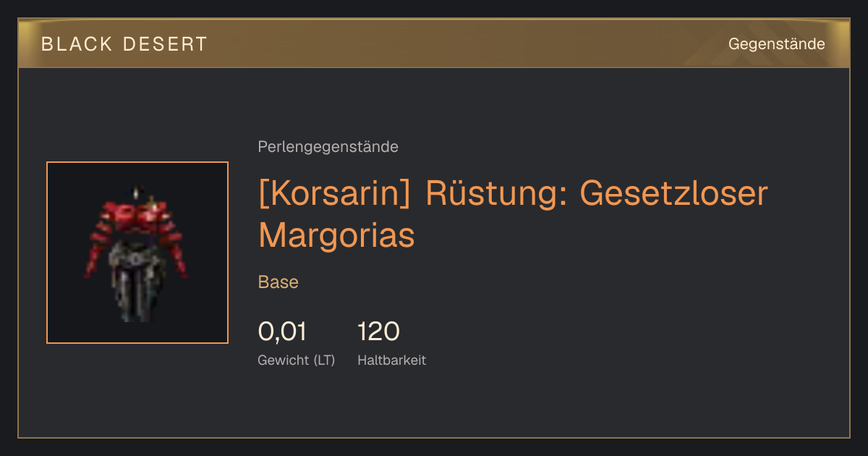Click the gold header banner
This screenshot has width=868, height=456.
(434, 43)
